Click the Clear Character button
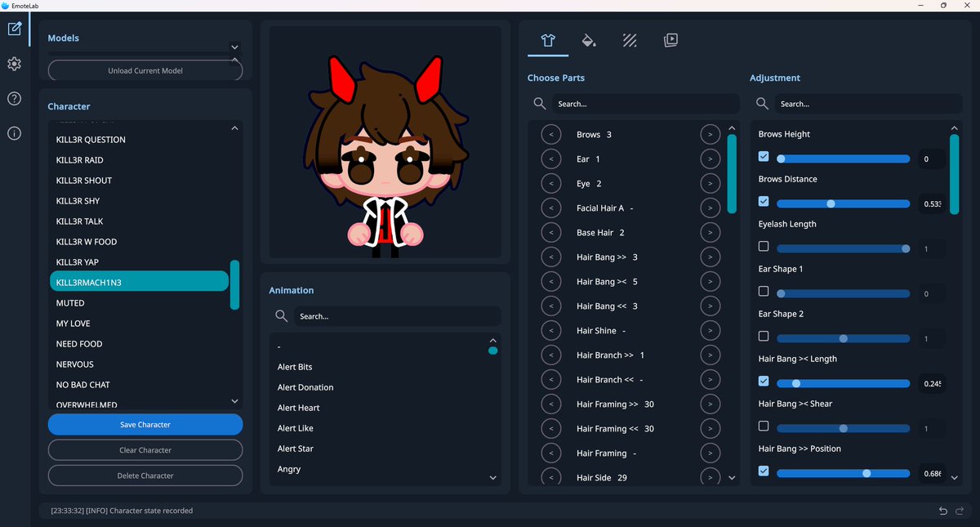 (145, 449)
